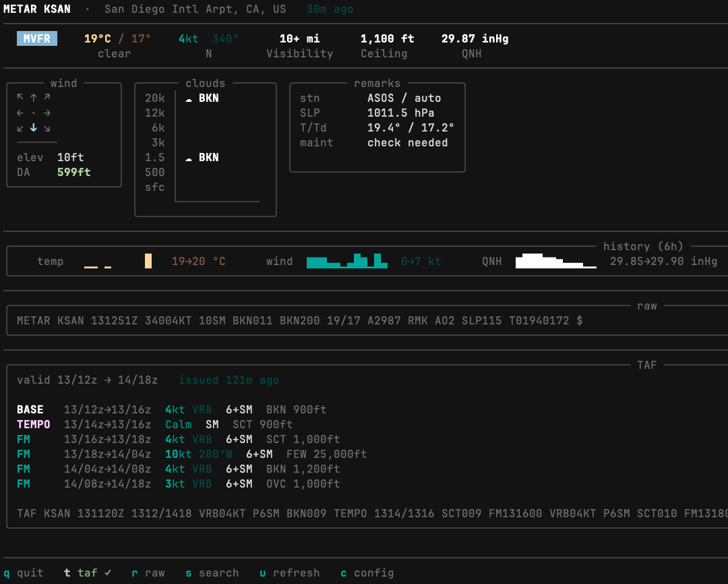The height and width of the screenshot is (584, 728).
Task: Click the valid 13/12z → 14/18z text
Action: 87,380
